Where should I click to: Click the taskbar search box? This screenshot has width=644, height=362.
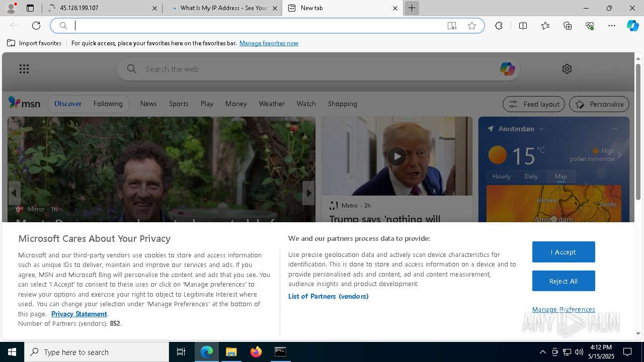point(97,352)
